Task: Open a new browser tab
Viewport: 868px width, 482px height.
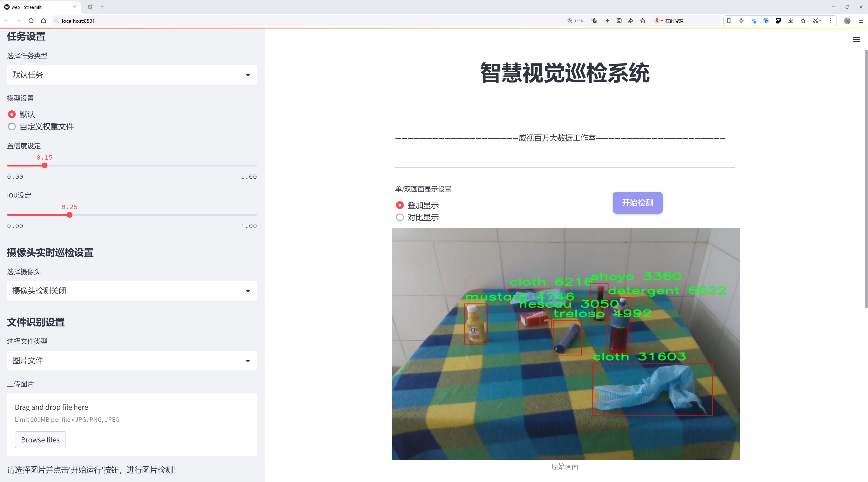Action: (102, 7)
